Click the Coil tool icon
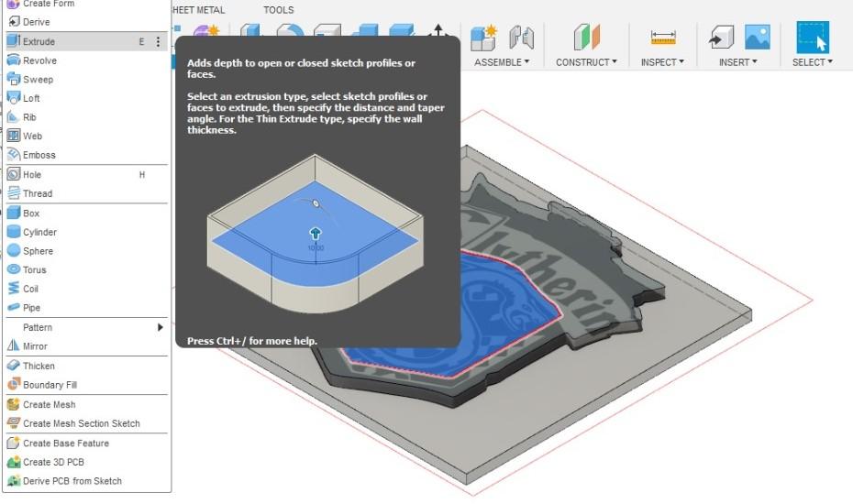 (14, 289)
